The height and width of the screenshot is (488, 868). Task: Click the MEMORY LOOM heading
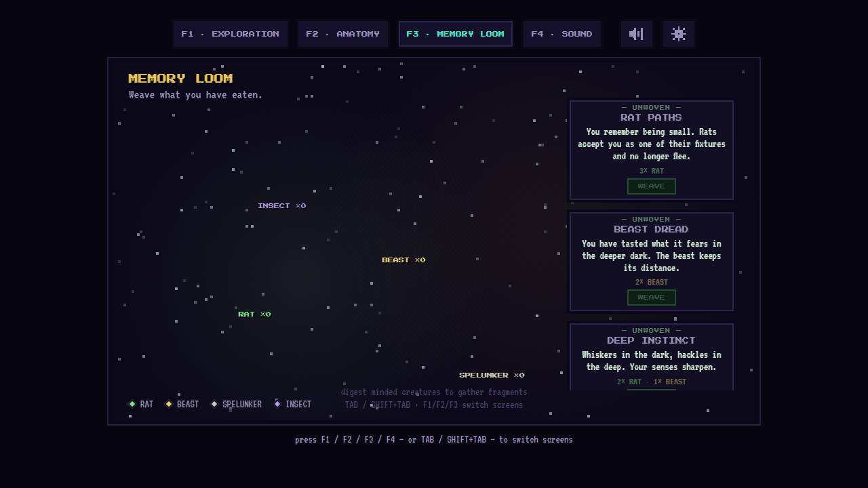tap(180, 79)
